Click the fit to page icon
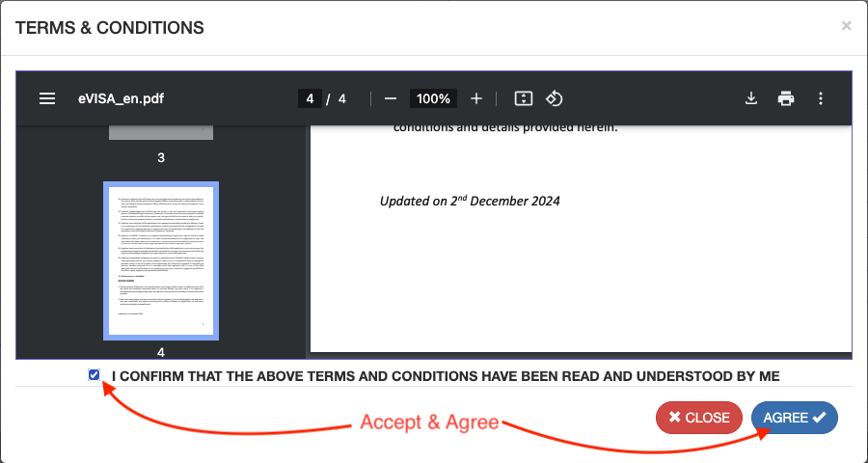868x463 pixels. point(523,98)
